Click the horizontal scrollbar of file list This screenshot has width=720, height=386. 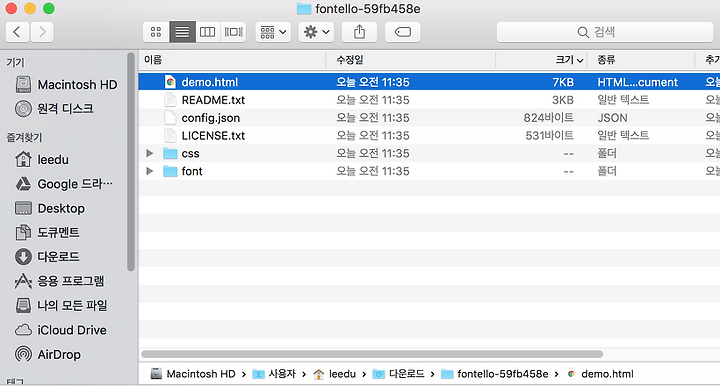(372, 354)
